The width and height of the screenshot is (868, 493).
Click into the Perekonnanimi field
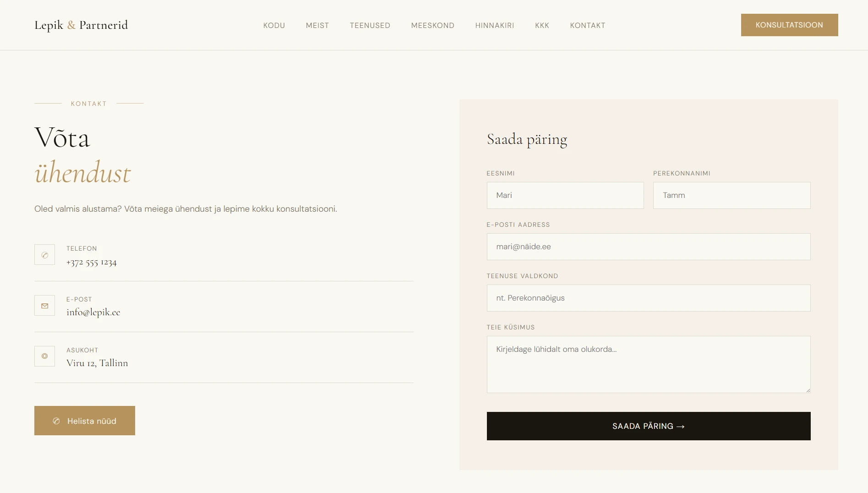click(x=732, y=196)
